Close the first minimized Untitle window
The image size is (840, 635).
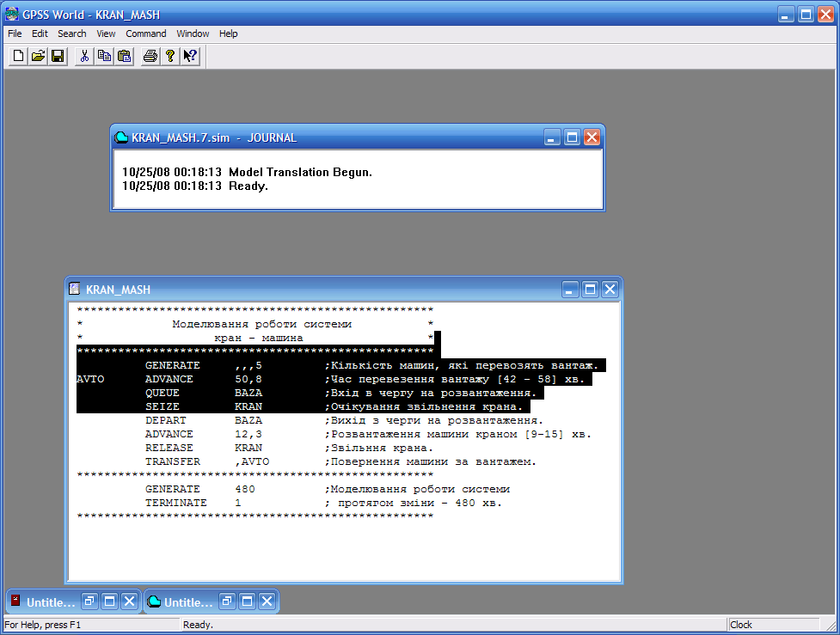129,601
